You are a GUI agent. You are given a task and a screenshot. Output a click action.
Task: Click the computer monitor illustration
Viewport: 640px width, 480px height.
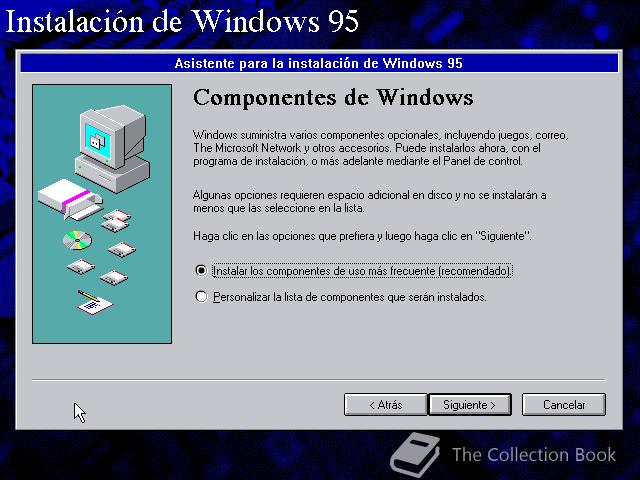112,147
